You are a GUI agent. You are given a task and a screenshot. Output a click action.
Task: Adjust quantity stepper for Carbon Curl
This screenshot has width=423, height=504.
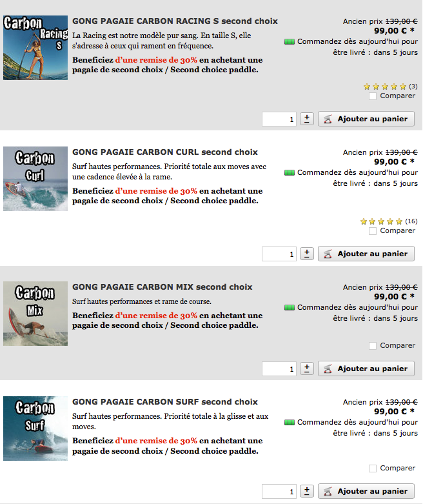307,254
